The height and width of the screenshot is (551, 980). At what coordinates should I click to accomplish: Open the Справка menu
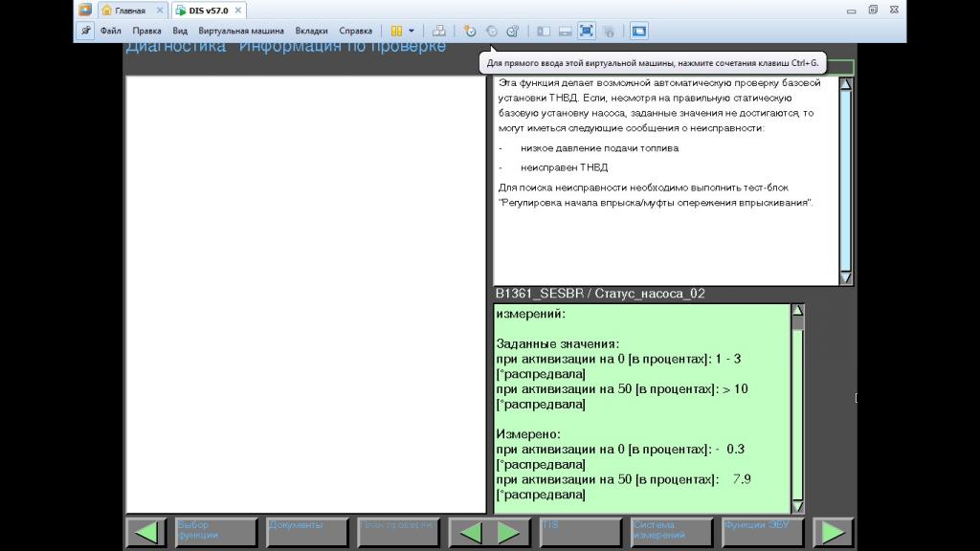(356, 31)
